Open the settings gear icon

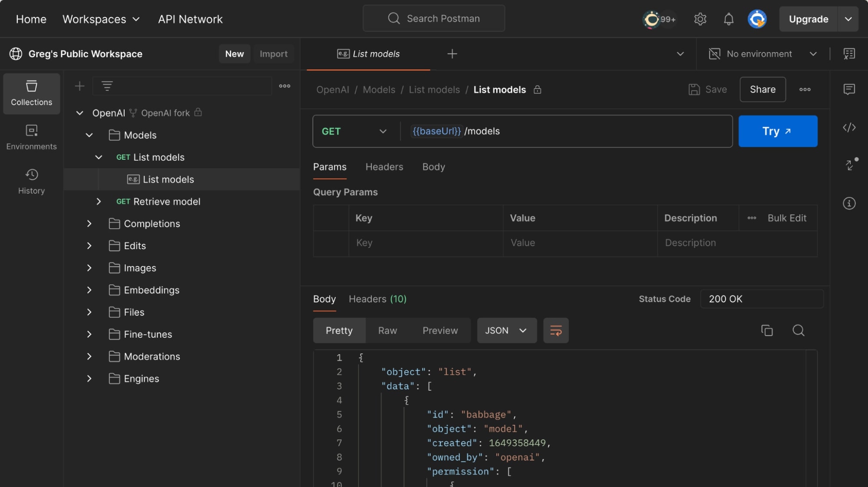(x=700, y=19)
